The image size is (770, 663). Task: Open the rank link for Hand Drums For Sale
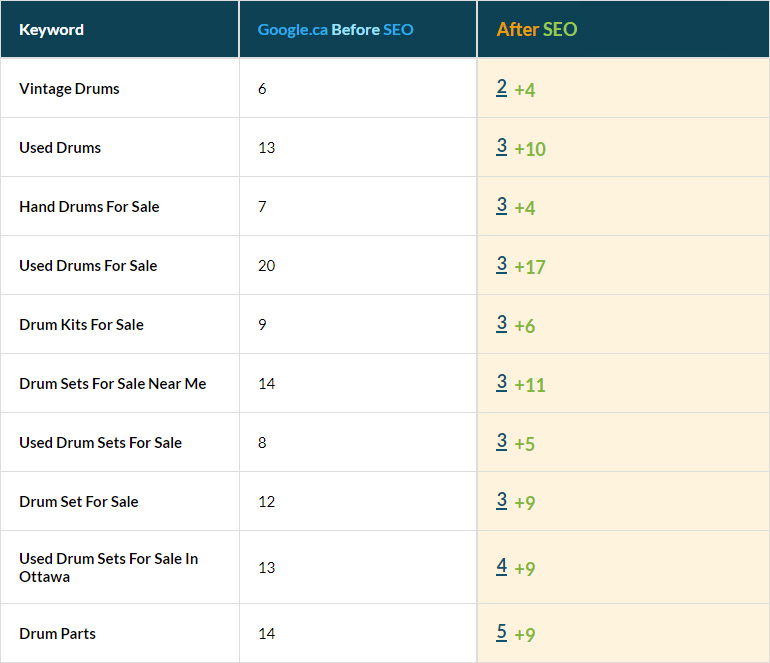[501, 206]
